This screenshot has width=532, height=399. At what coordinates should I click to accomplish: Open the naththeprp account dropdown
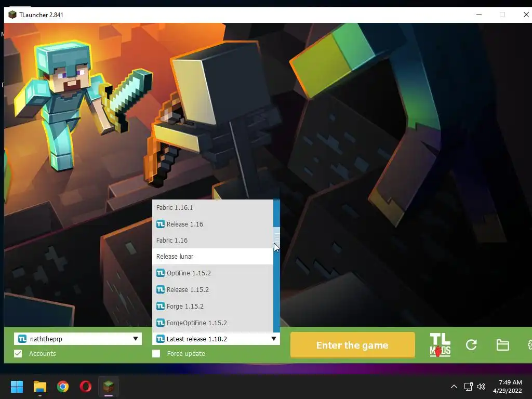pyautogui.click(x=78, y=339)
